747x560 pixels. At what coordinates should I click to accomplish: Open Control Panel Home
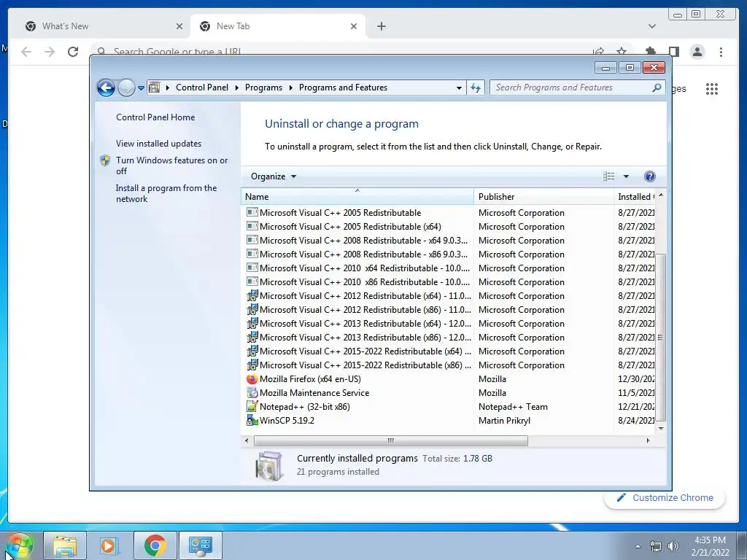click(x=155, y=117)
